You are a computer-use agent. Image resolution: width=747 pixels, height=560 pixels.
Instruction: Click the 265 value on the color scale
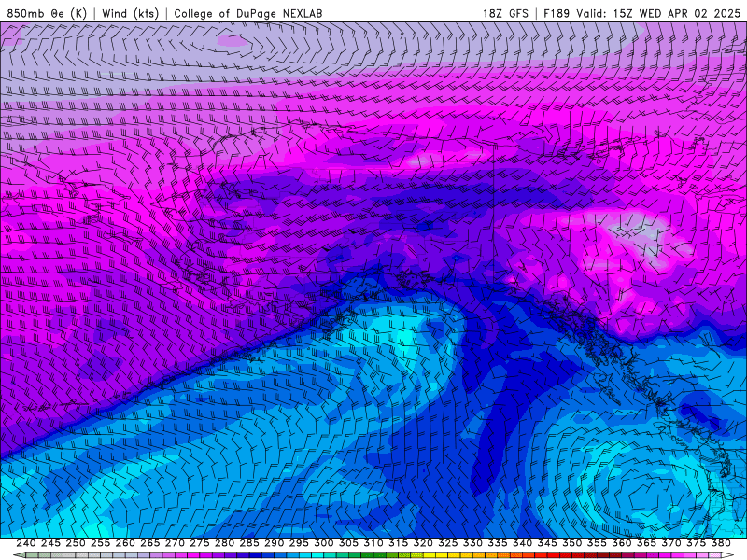149,543
